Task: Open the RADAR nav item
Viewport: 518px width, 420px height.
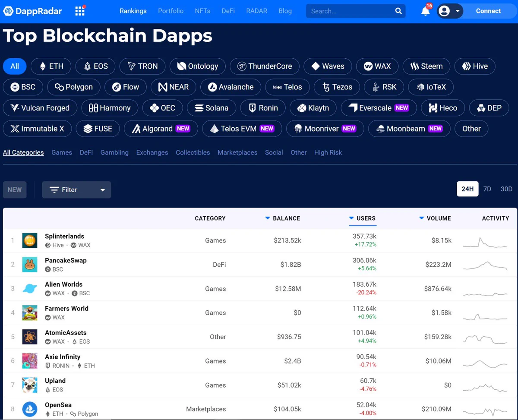Action: pyautogui.click(x=257, y=11)
